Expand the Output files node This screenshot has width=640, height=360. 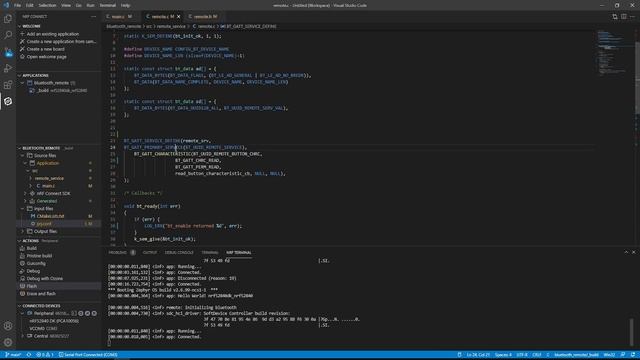22,231
